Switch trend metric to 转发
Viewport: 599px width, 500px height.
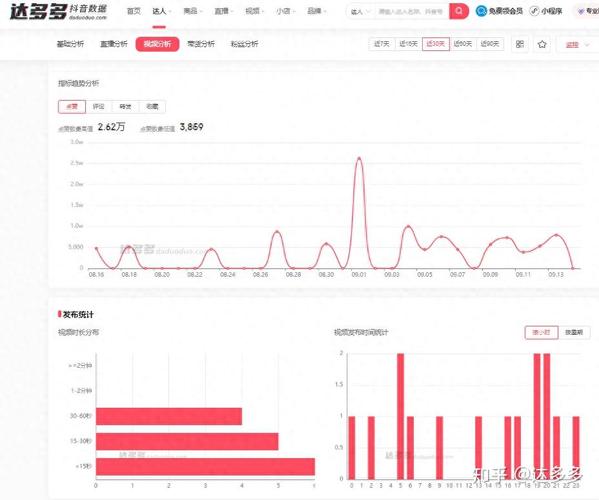[x=125, y=107]
